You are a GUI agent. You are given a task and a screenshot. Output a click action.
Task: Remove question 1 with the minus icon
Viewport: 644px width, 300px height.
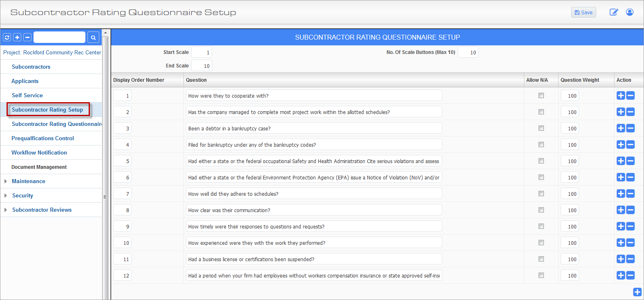click(x=631, y=96)
